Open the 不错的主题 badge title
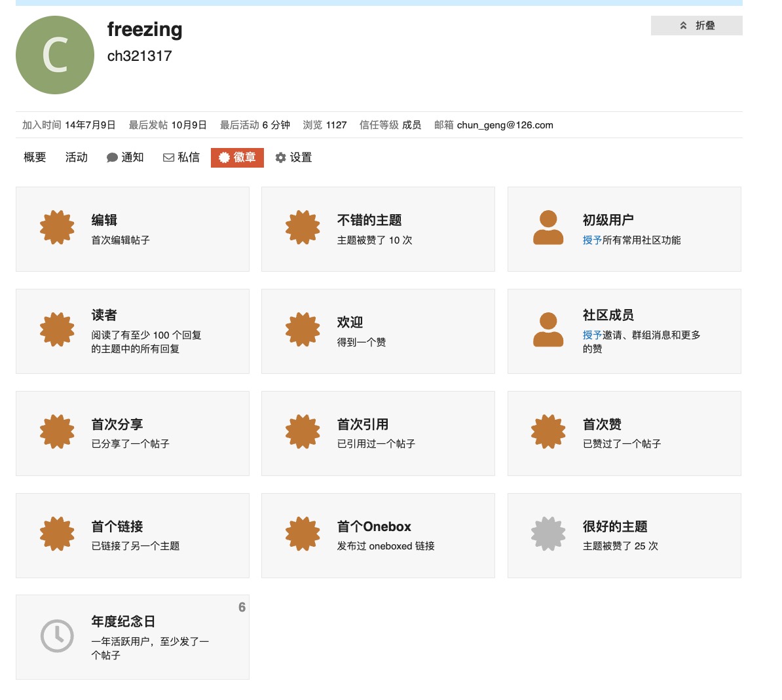 click(x=369, y=220)
